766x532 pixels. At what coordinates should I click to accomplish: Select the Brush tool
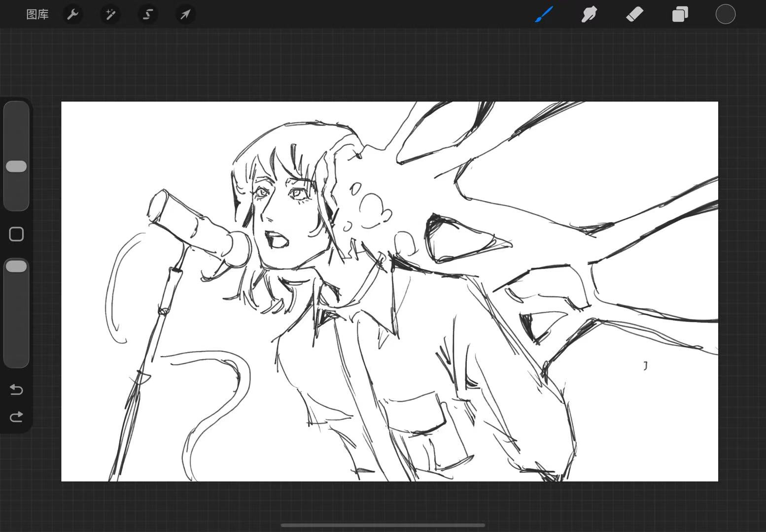(x=544, y=15)
